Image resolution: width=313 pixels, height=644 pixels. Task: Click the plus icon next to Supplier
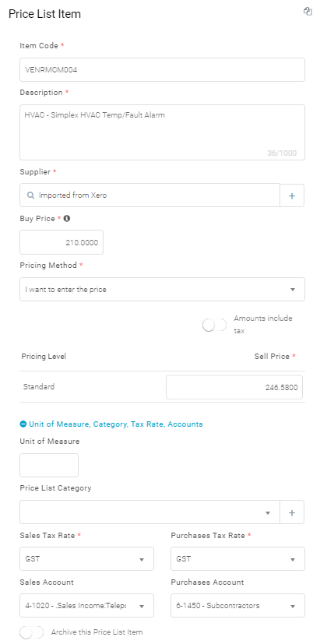click(x=292, y=195)
